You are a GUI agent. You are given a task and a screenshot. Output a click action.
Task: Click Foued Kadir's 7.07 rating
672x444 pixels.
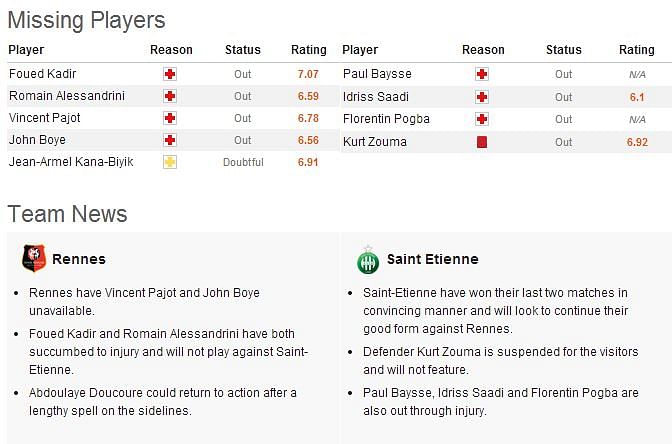(308, 74)
